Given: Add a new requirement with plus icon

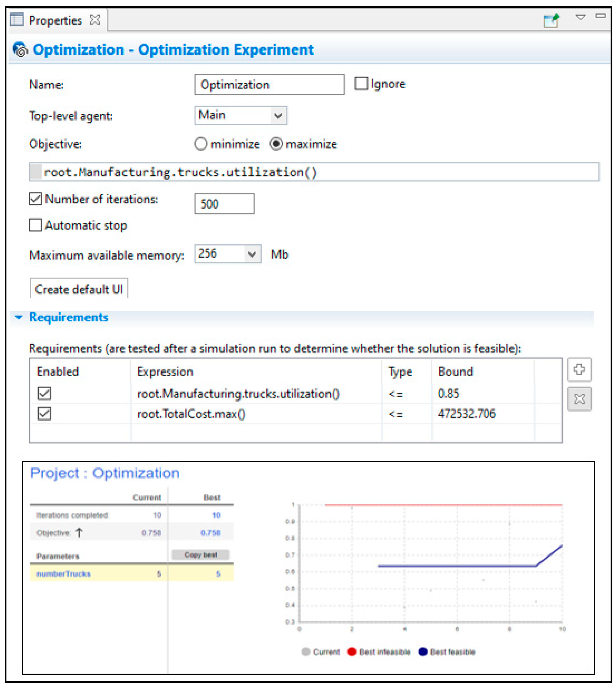Looking at the screenshot, I should 579,369.
